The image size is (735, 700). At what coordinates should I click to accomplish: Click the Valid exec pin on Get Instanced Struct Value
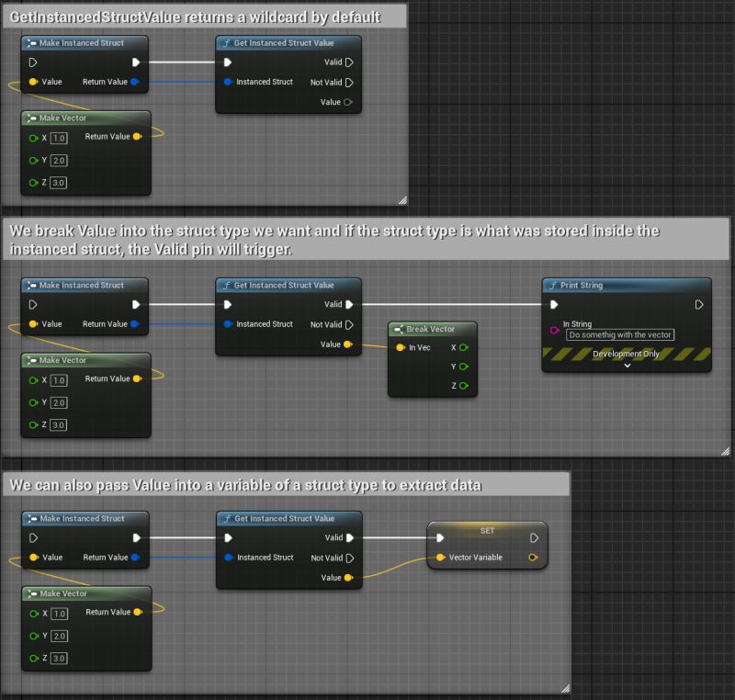coord(348,304)
